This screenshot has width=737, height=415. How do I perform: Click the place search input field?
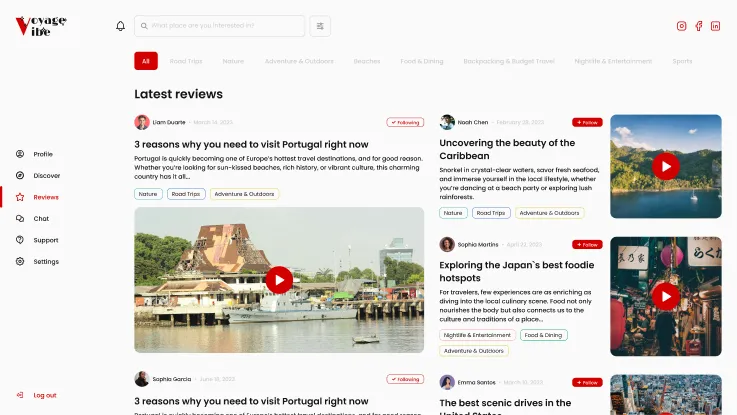pyautogui.click(x=225, y=26)
